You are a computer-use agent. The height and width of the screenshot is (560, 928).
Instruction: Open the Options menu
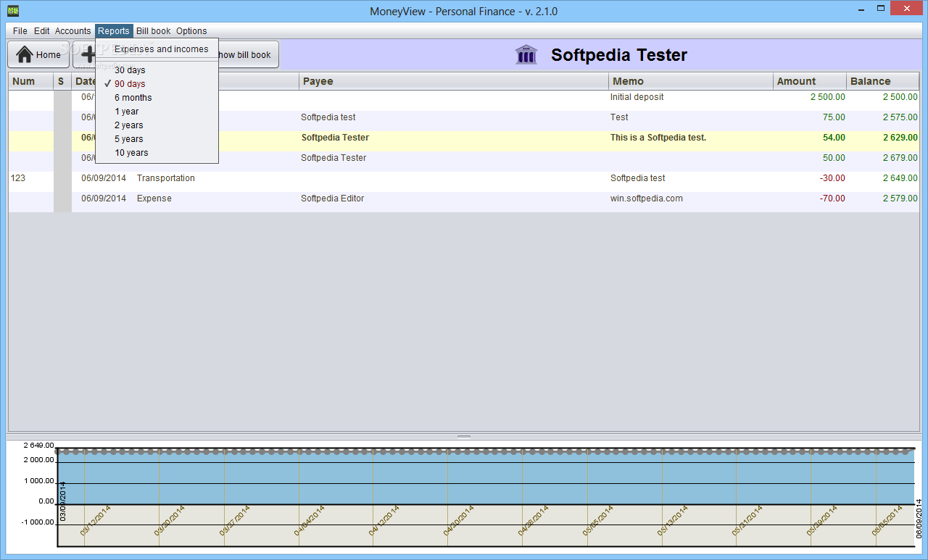(191, 31)
